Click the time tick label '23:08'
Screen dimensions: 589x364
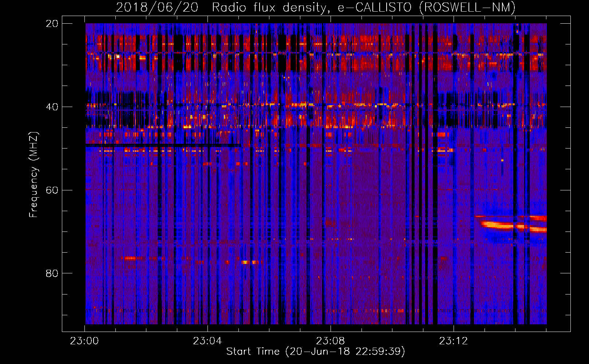point(331,341)
